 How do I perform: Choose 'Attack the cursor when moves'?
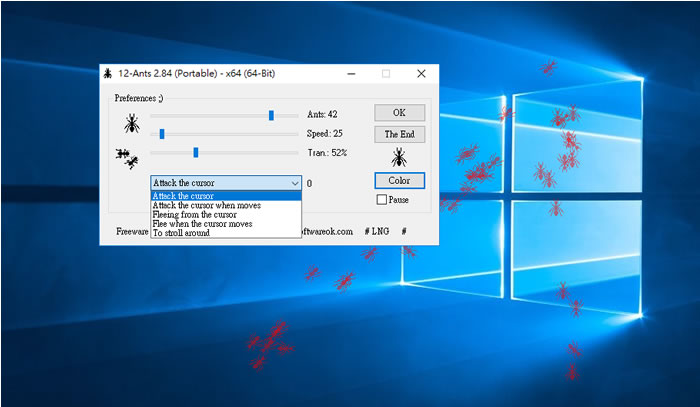click(x=226, y=205)
